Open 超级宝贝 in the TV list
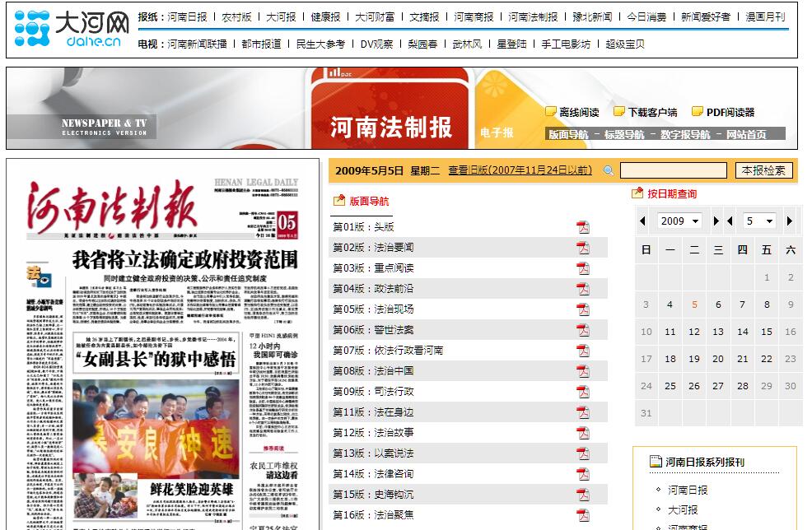 624,44
